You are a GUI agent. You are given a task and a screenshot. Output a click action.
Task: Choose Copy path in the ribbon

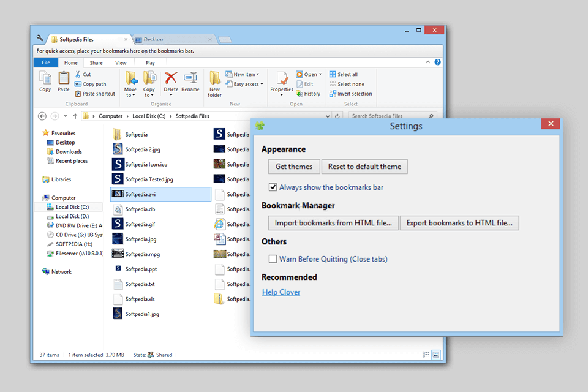click(x=91, y=84)
